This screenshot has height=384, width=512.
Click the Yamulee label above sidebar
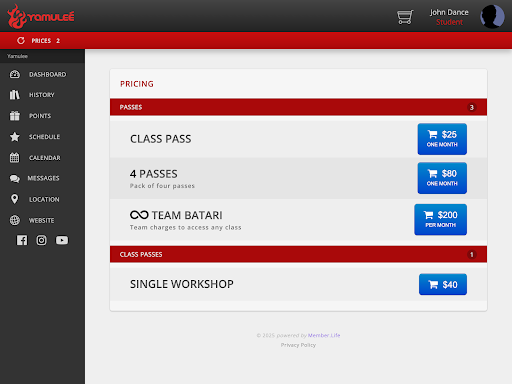(17, 56)
